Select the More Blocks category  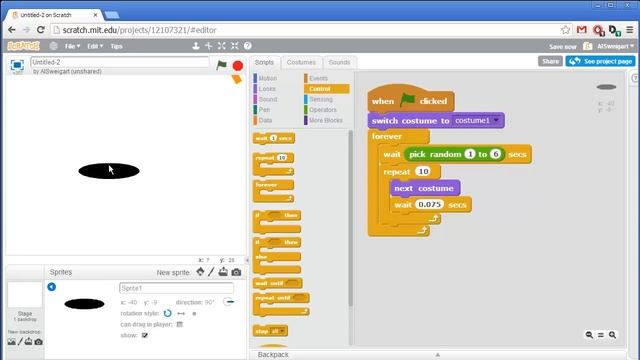pos(325,120)
